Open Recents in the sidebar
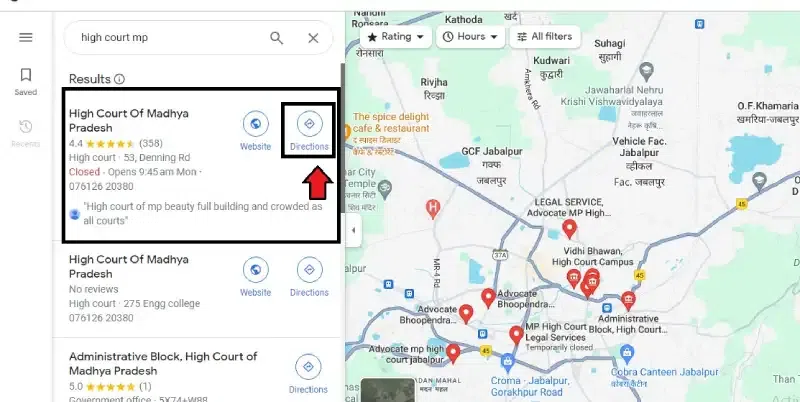The image size is (800, 402). tap(26, 133)
